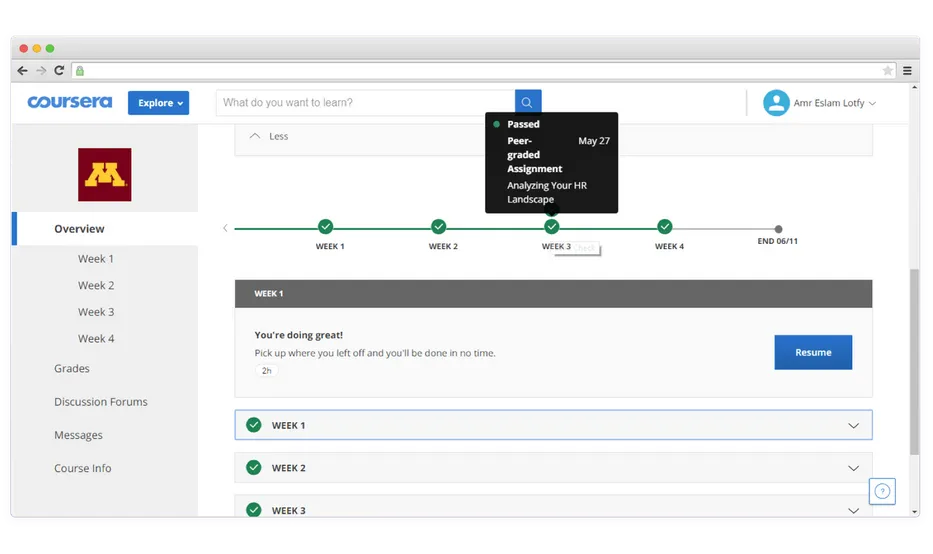Click the browser bookmark star icon
This screenshot has height=554, width=933.
pos(887,71)
